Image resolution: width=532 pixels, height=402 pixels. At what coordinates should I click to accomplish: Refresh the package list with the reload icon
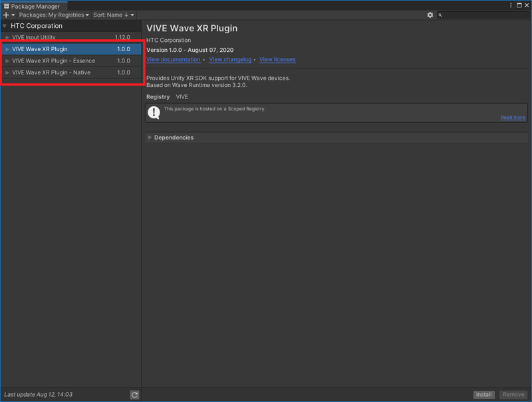pos(135,395)
